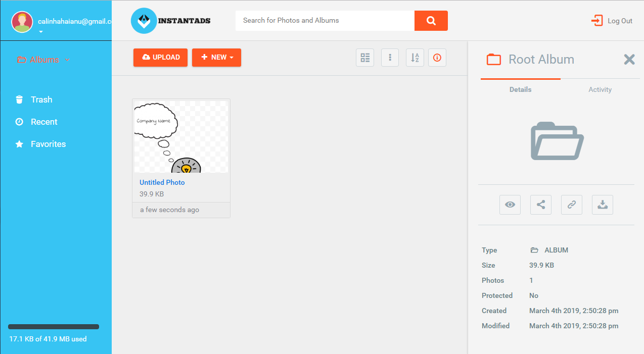Click the chain link icon
The width and height of the screenshot is (644, 354).
(572, 205)
